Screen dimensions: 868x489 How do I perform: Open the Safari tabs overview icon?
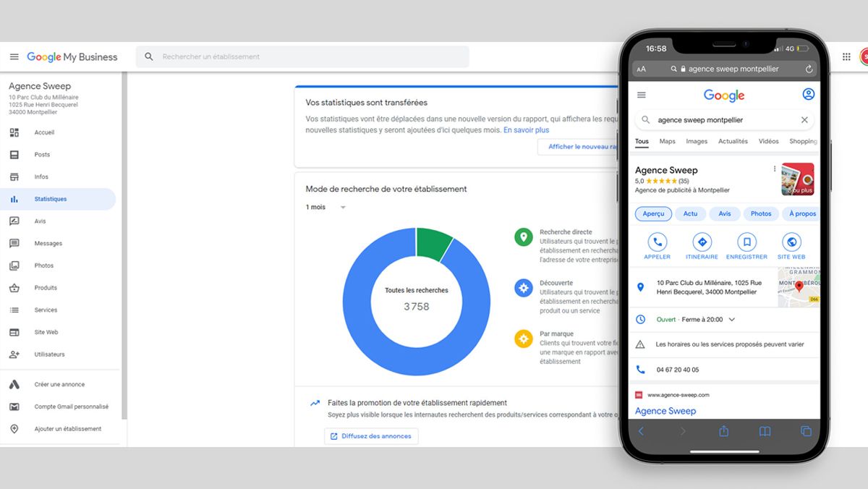tap(806, 432)
